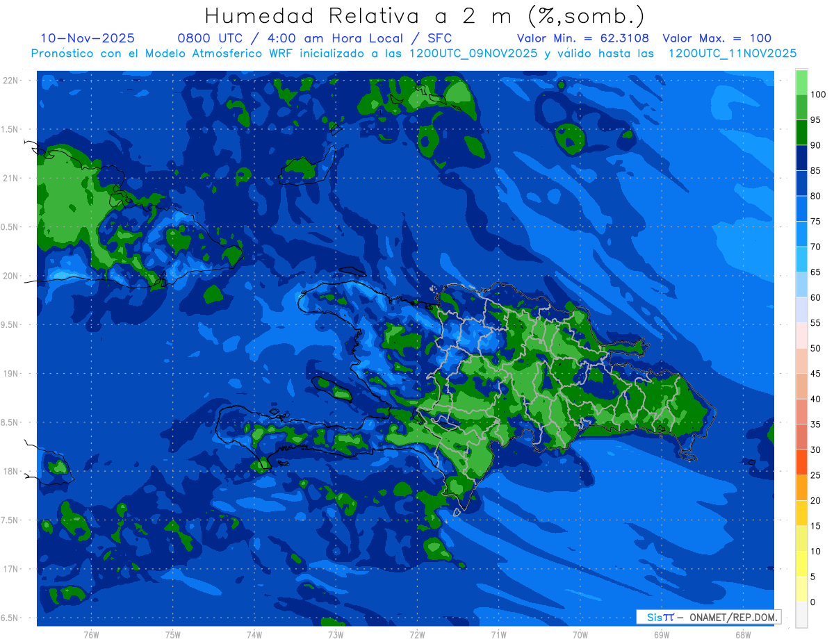Click the legend value label '55'
Viewport: 834px width, 644px height.
[x=815, y=323]
